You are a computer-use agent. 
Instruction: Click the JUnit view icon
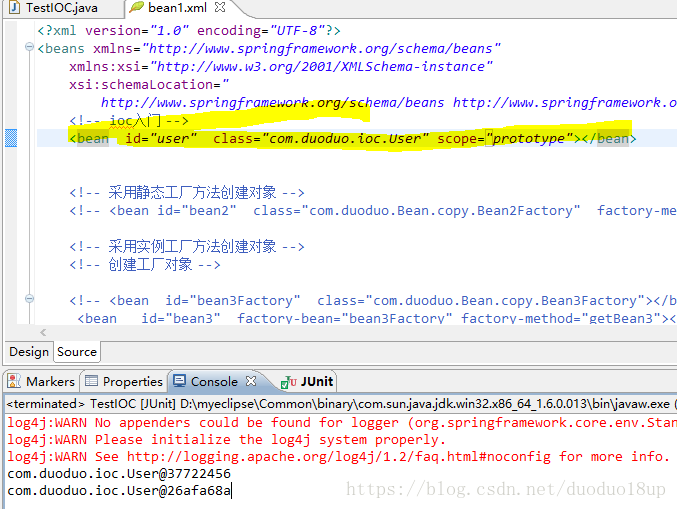click(288, 382)
